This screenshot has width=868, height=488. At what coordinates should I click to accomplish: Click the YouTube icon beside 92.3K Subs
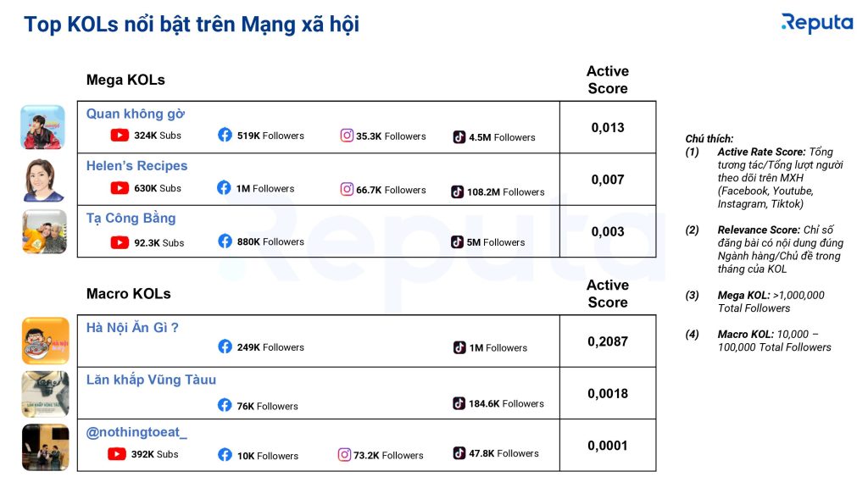(120, 242)
